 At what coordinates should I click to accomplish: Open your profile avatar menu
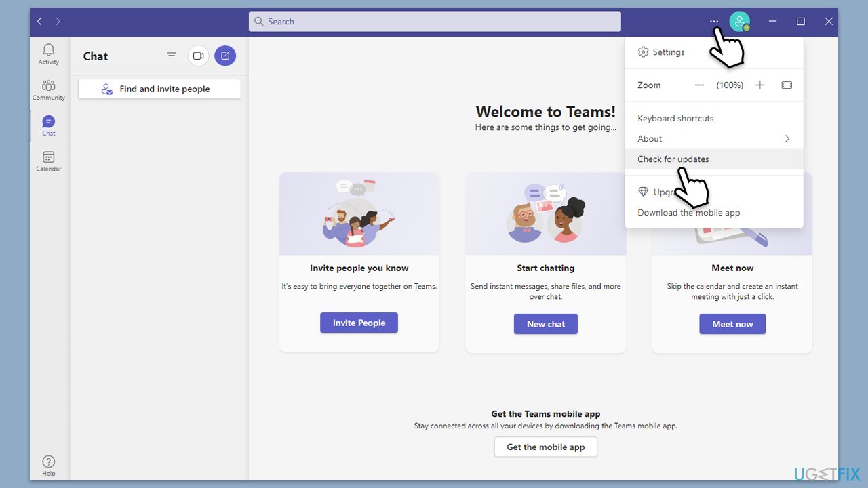tap(740, 21)
